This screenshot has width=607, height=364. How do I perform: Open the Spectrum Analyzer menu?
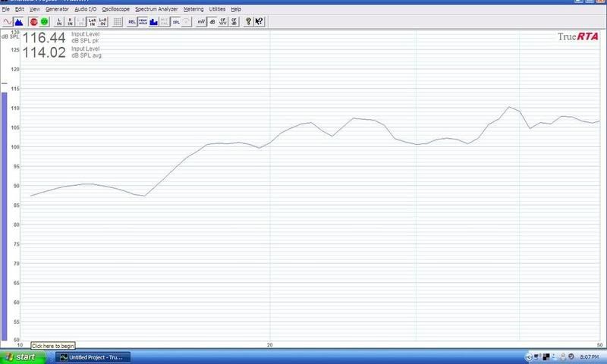tap(156, 9)
